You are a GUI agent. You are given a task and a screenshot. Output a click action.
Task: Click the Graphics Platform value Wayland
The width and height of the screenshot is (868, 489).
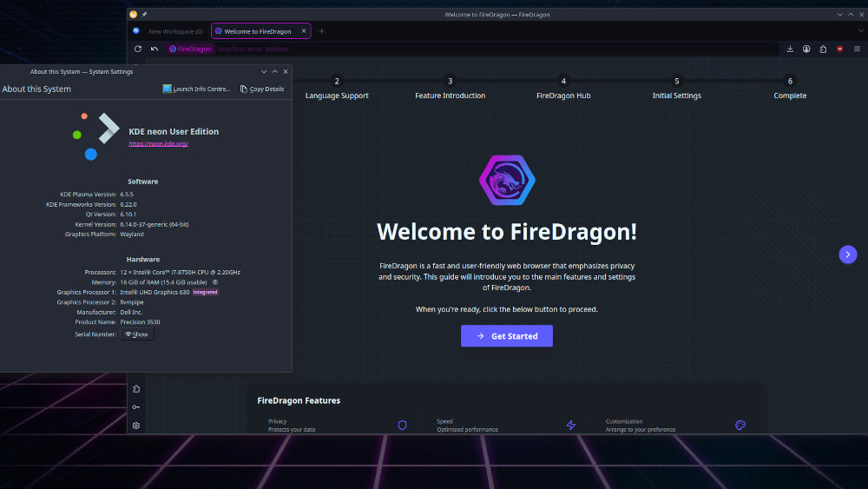(132, 235)
